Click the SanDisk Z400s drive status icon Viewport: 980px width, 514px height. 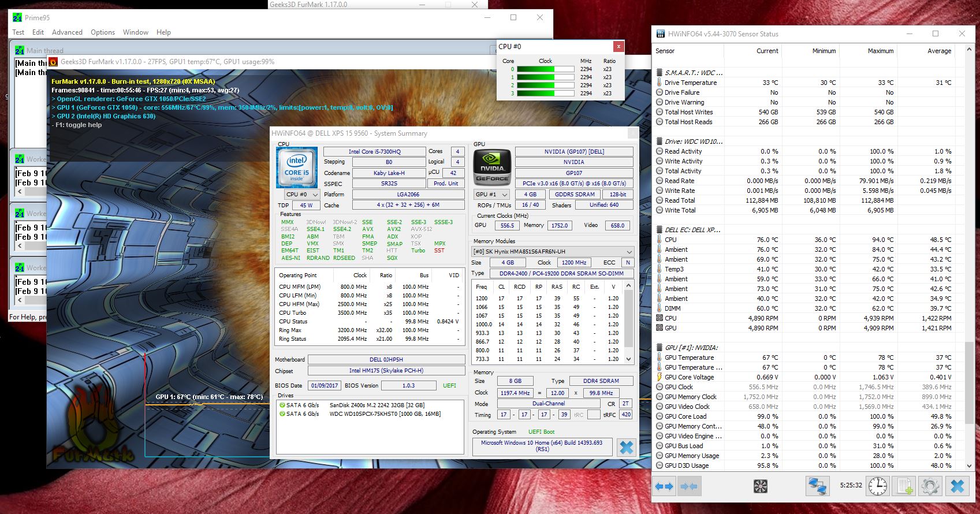(x=282, y=405)
